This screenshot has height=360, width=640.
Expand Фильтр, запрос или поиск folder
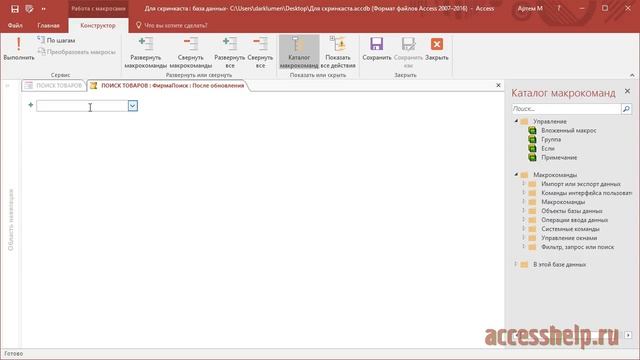click(524, 247)
